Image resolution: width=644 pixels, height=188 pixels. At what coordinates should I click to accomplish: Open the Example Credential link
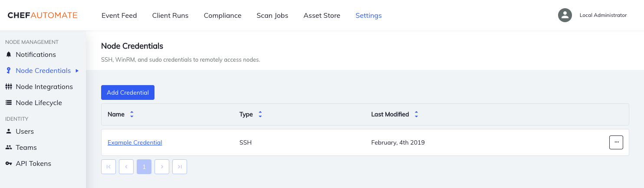(x=135, y=142)
